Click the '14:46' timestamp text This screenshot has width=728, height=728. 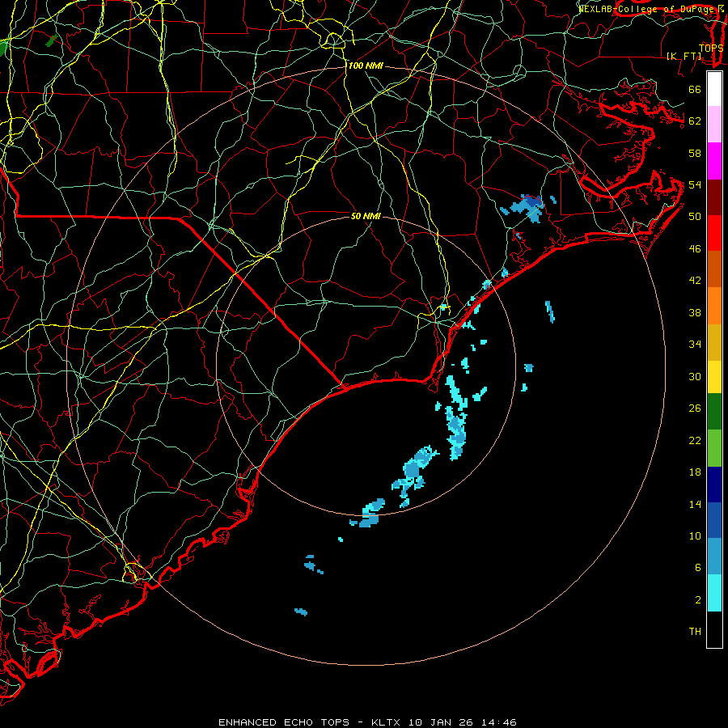tap(500, 722)
